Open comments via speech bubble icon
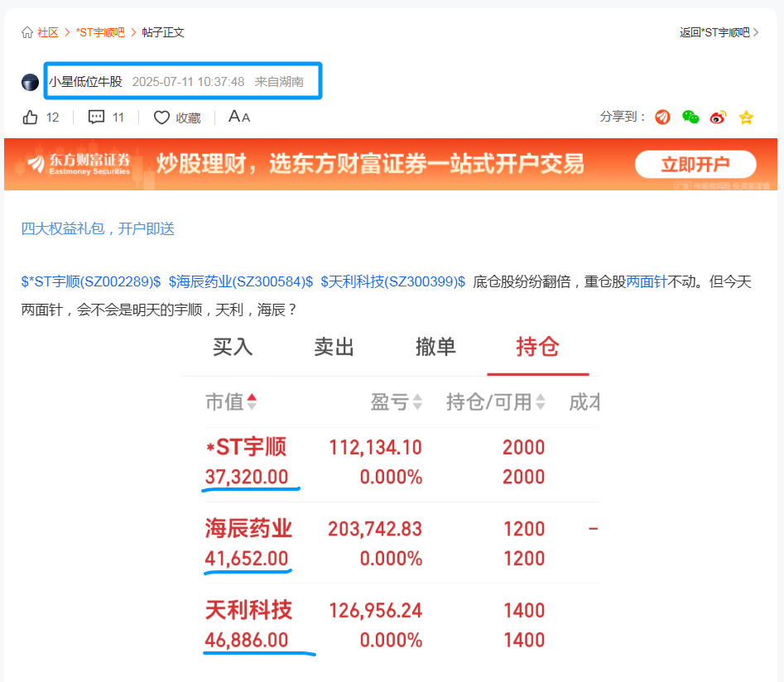The width and height of the screenshot is (784, 682). point(96,117)
